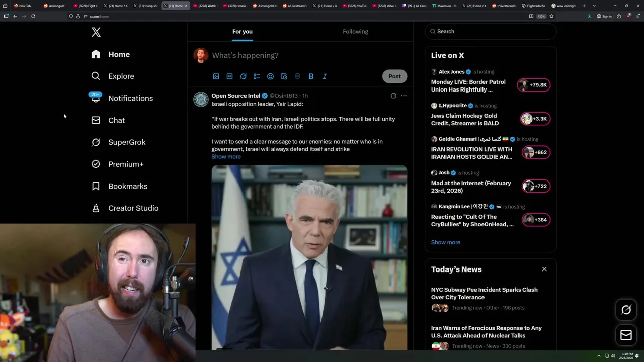Close the Today's News panel
This screenshot has width=644, height=362.
(x=544, y=269)
